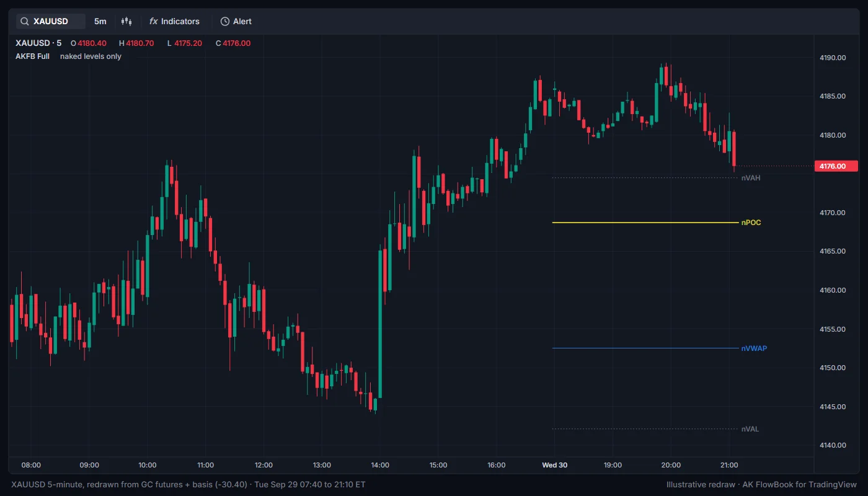This screenshot has height=496, width=868.
Task: Change the 5m timeframe interval
Action: click(100, 21)
